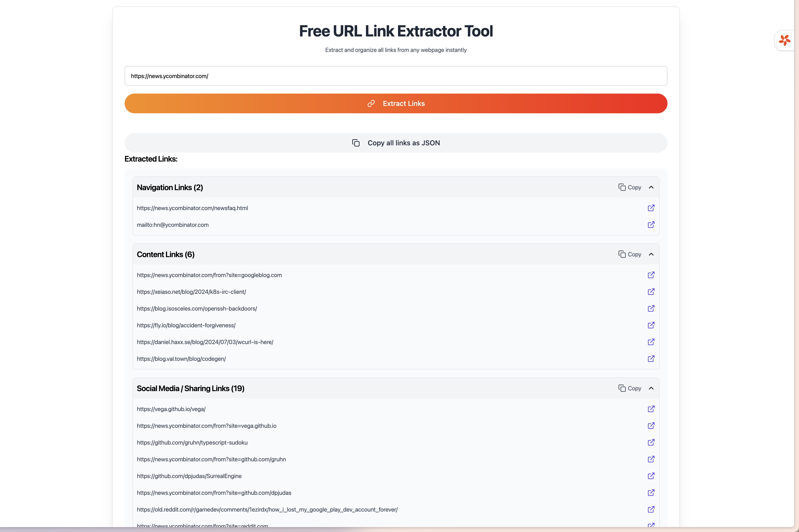This screenshot has height=532, width=799.
Task: Select the blog.isosceles.com openssh-backdoors URL
Action: (197, 308)
